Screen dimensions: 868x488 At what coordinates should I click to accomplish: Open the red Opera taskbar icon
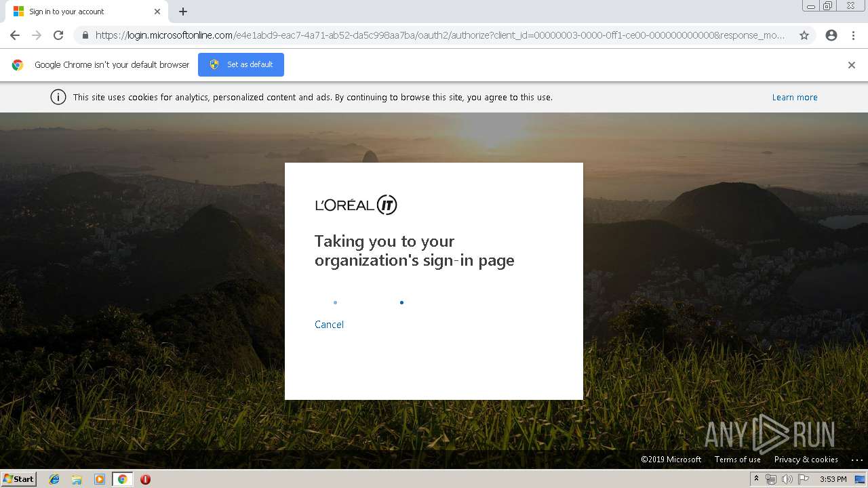coord(145,479)
